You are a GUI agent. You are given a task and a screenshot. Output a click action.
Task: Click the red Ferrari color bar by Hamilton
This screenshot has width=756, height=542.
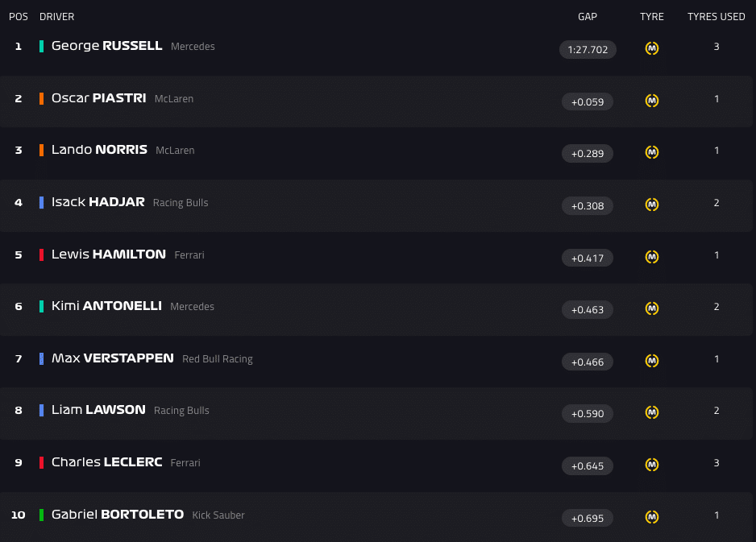point(41,254)
